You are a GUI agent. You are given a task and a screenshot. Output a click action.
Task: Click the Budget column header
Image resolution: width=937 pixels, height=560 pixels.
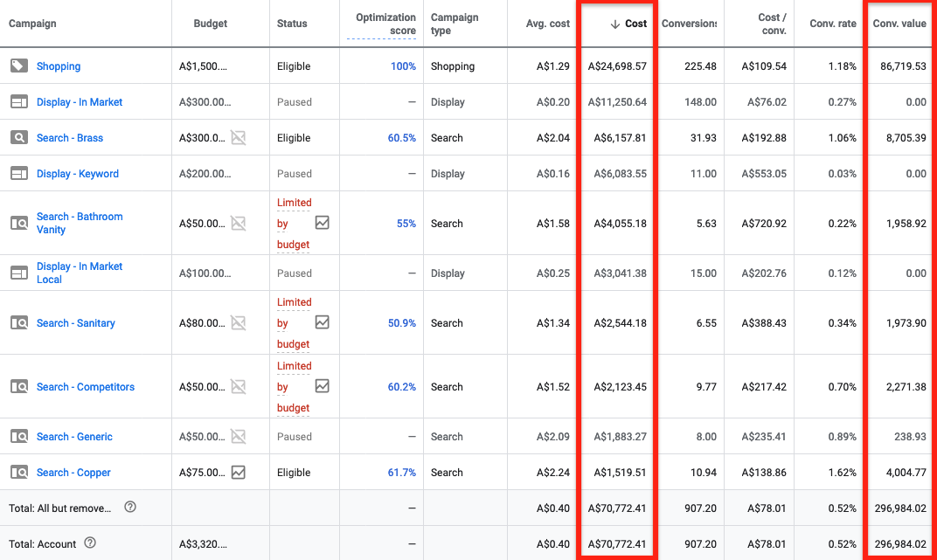[x=210, y=24]
